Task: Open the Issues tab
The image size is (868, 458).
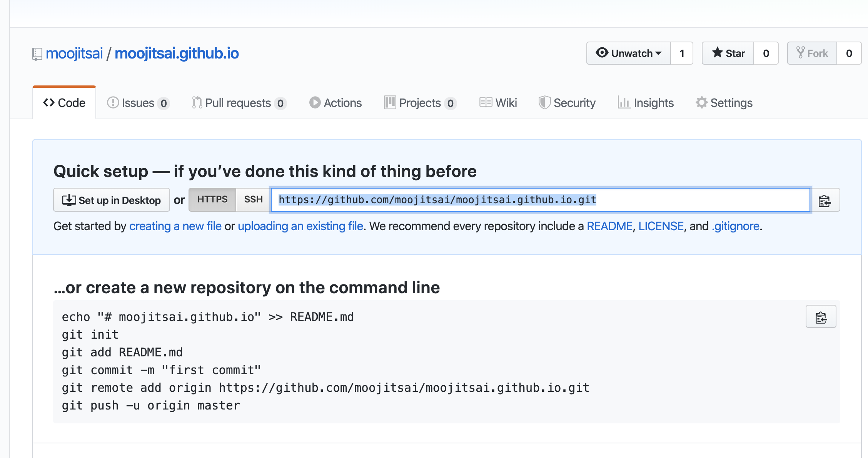Action: (138, 103)
